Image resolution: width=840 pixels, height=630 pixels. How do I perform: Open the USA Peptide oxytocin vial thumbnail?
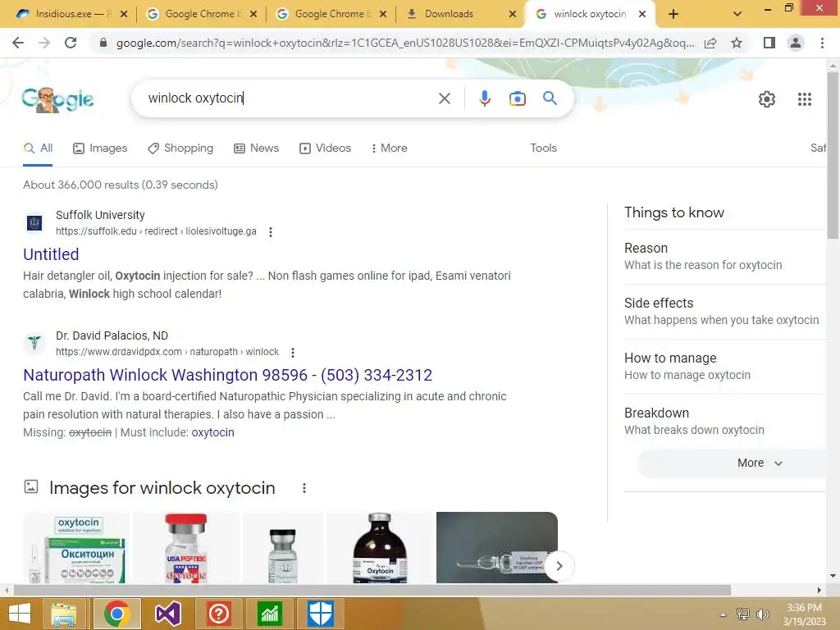tap(186, 547)
